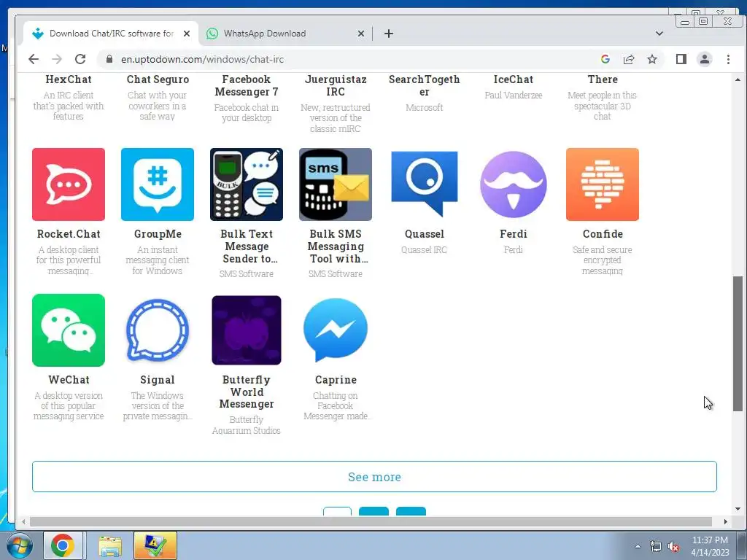Open the Caprine messenger icon
This screenshot has height=560, width=747.
(336, 330)
